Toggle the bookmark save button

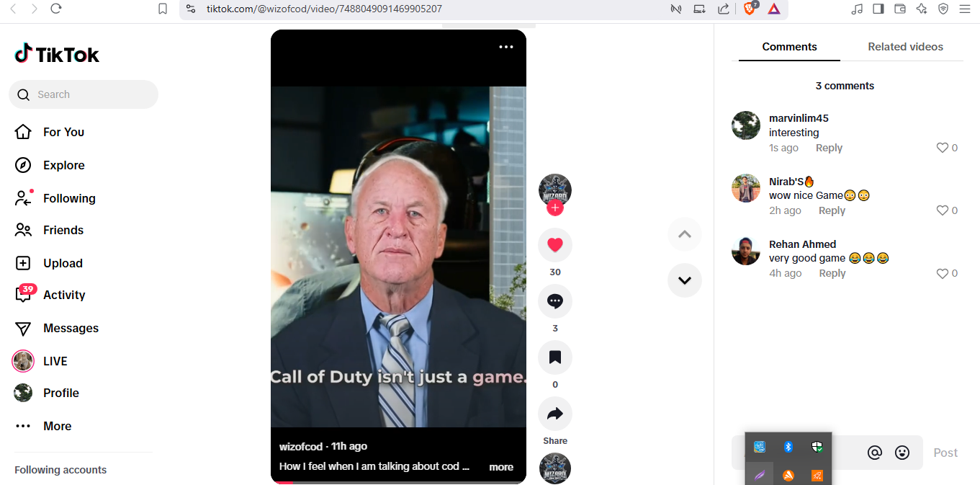tap(554, 357)
